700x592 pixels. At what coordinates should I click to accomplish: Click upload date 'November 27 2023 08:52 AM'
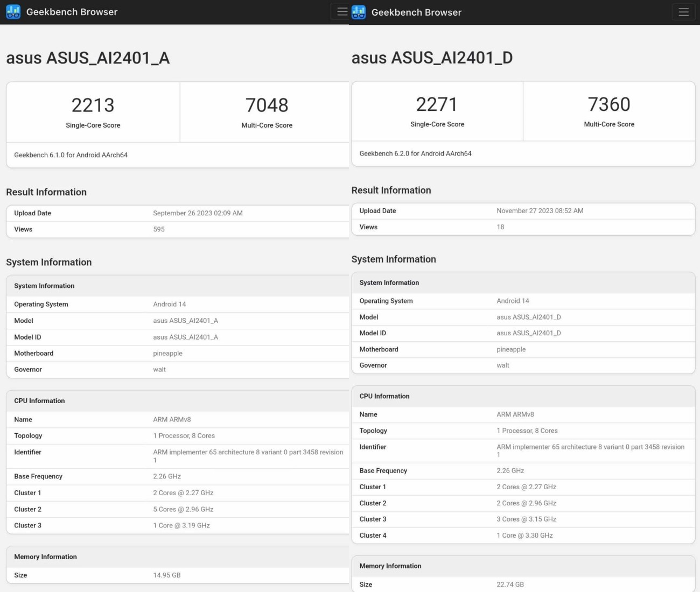coord(540,211)
